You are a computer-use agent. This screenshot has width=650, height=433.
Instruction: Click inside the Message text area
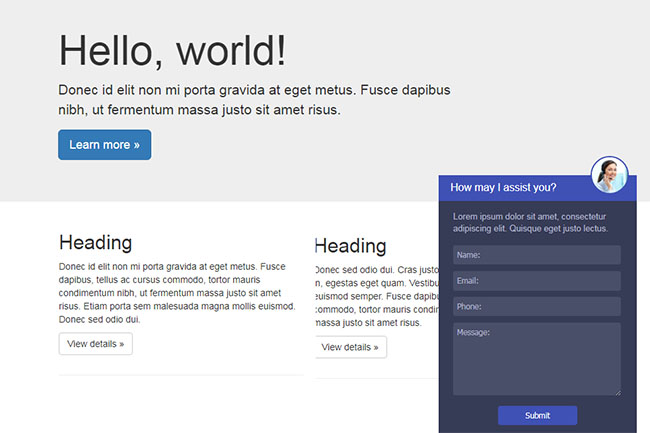536,358
